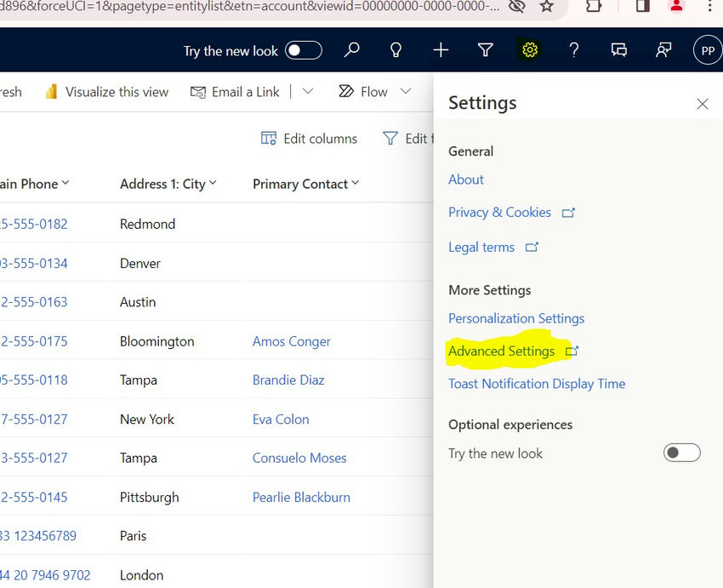The width and height of the screenshot is (723, 588).
Task: Toggle "Try the new look" in the top bar
Action: pyautogui.click(x=302, y=50)
